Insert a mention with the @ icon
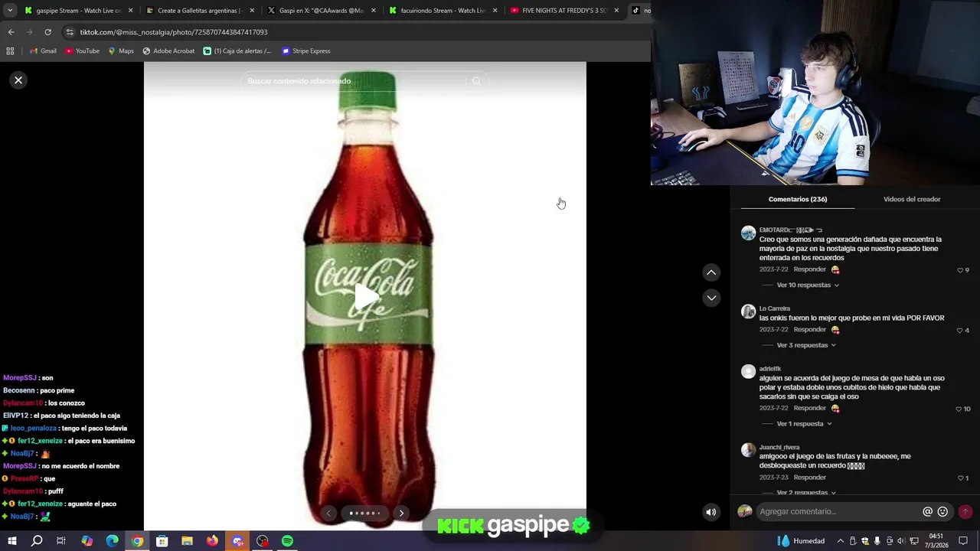The width and height of the screenshot is (980, 551). coord(927,512)
